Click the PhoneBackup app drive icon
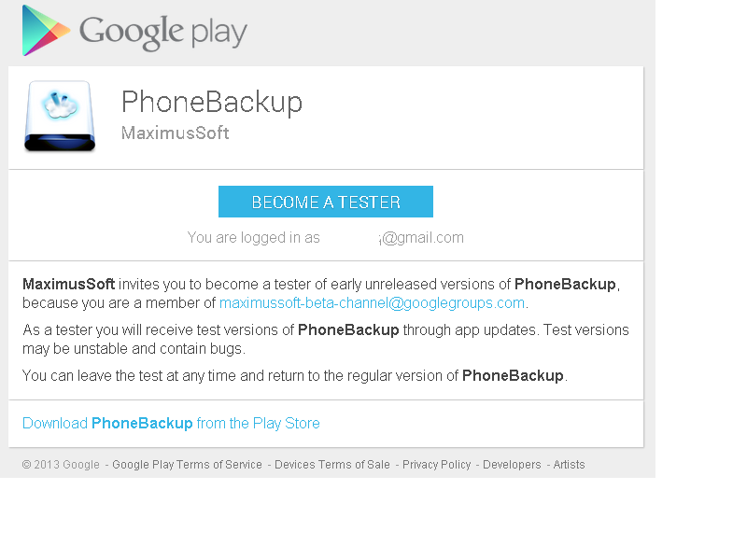Image resolution: width=747 pixels, height=560 pixels. [60, 116]
